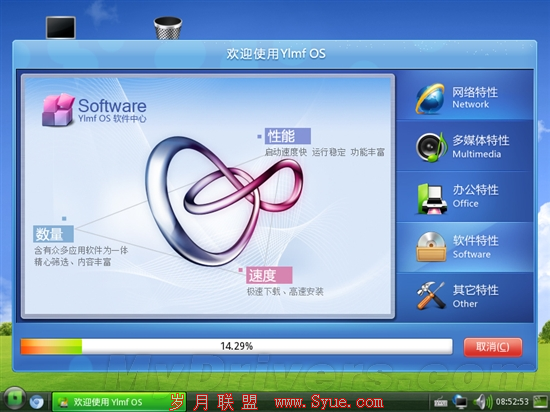This screenshot has height=412, width=550.
Task: Click the 14.29% installation progress bar
Action: click(236, 346)
